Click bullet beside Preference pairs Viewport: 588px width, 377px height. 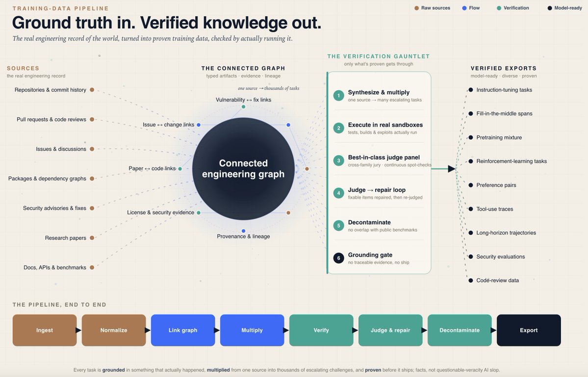pyautogui.click(x=471, y=185)
